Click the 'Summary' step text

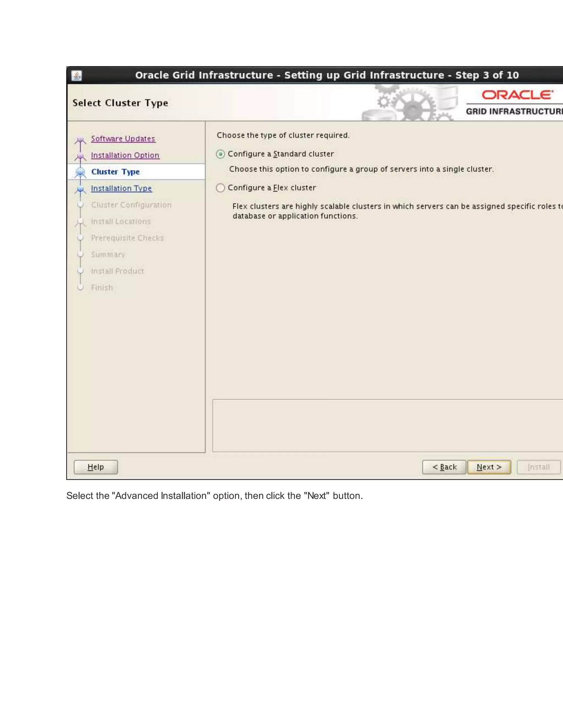(x=108, y=255)
